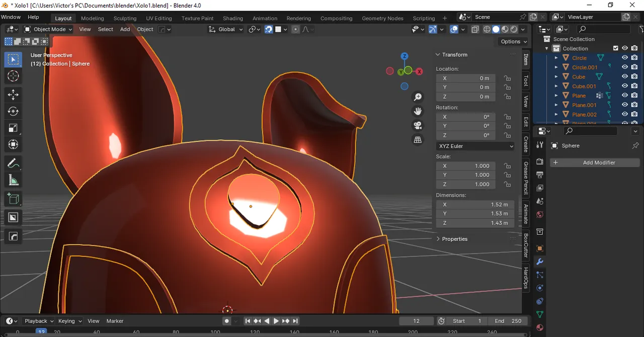Disable rendering for Circle.001
The height and width of the screenshot is (337, 644).
[x=634, y=67]
